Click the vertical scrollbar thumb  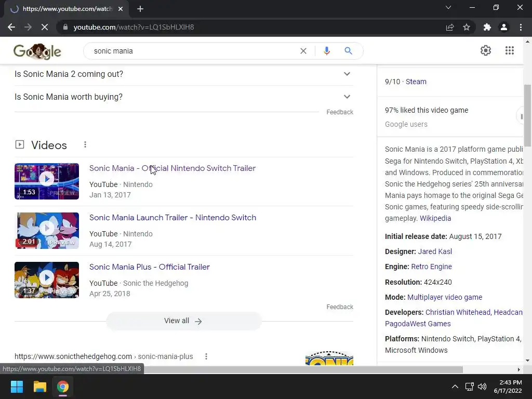click(527, 115)
